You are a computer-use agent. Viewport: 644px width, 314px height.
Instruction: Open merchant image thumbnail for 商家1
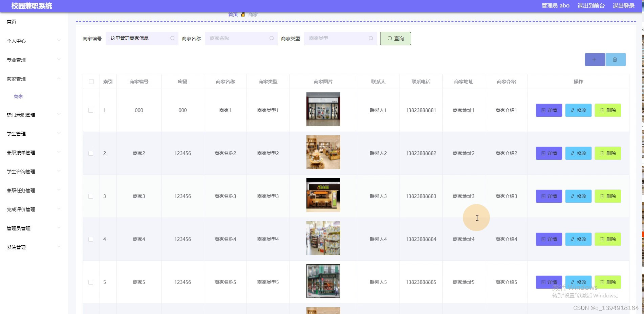pos(323,109)
